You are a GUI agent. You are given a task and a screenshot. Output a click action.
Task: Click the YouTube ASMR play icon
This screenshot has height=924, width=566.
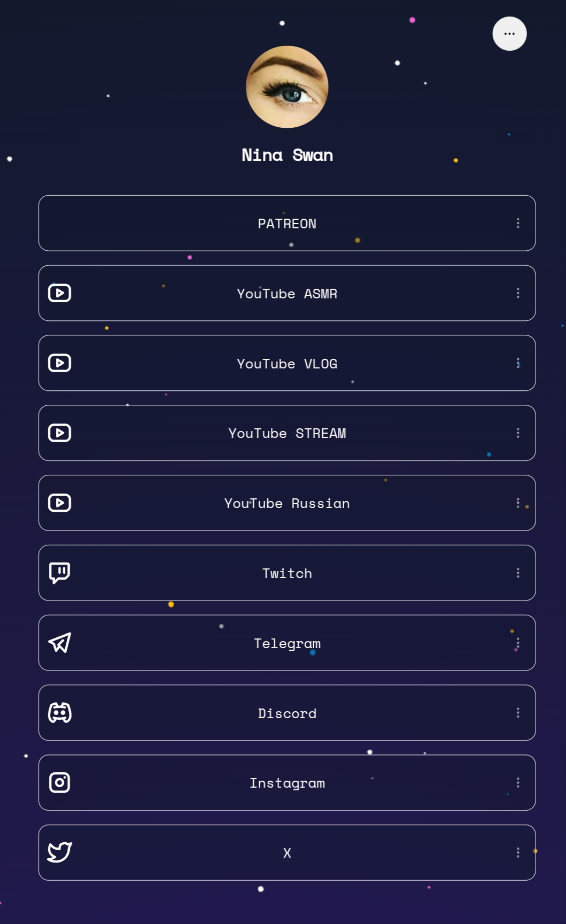[x=60, y=293]
